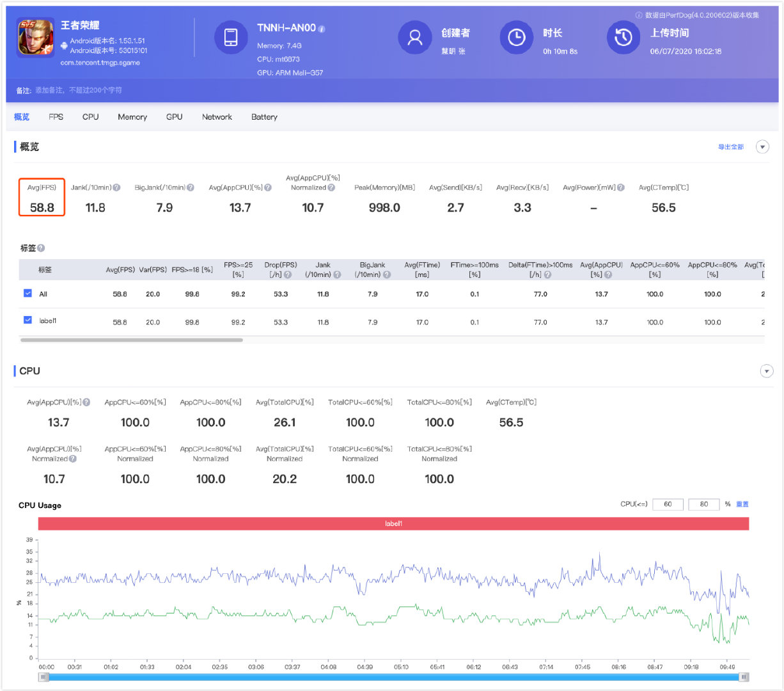784x691 pixels.
Task: Click the right handle of timeline slider
Action: click(744, 677)
